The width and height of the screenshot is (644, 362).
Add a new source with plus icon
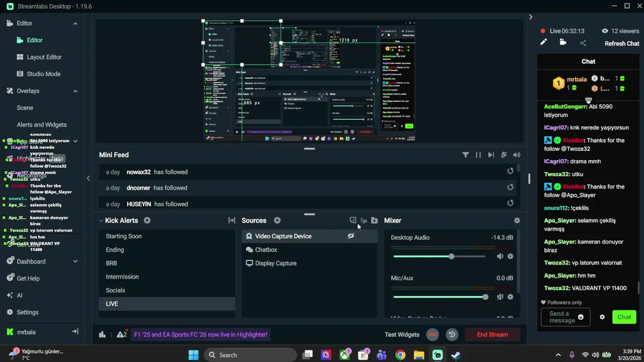pyautogui.click(x=277, y=220)
